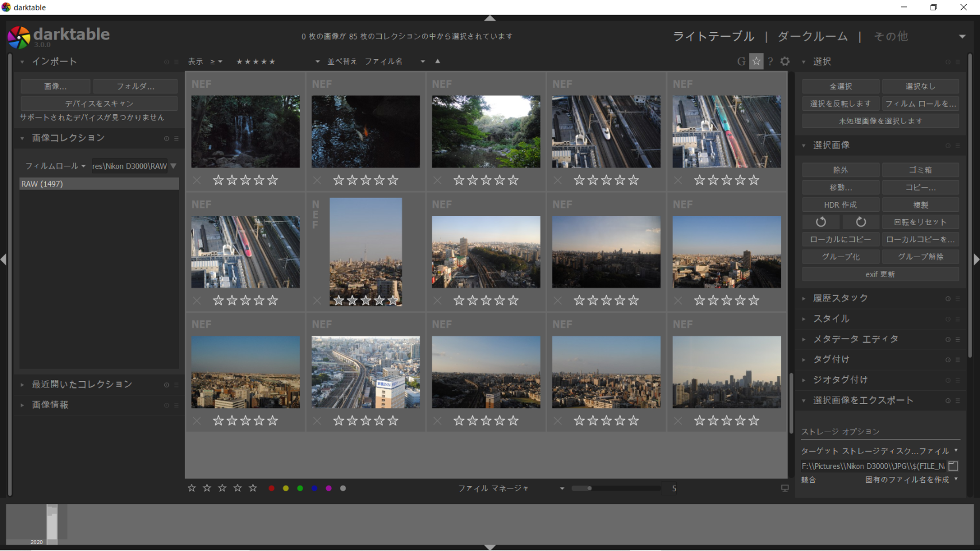Click the rotate clockwise icon
The width and height of the screenshot is (980, 551).
(x=860, y=222)
